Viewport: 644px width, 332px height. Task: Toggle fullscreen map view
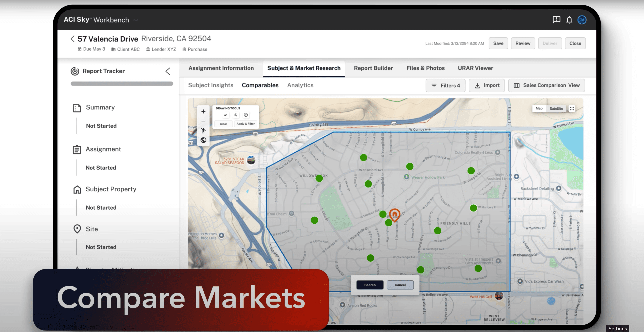(572, 108)
